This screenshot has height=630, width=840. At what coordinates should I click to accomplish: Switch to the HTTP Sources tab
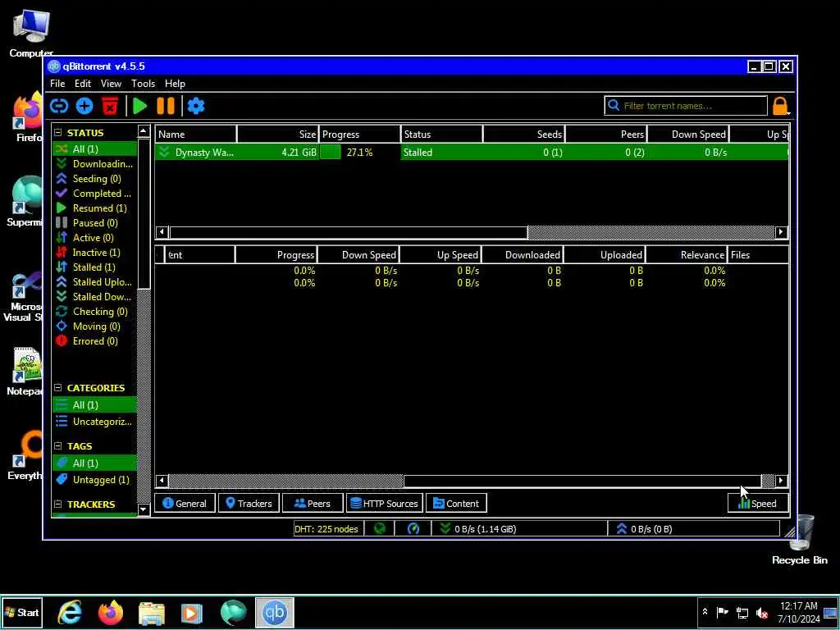point(385,504)
